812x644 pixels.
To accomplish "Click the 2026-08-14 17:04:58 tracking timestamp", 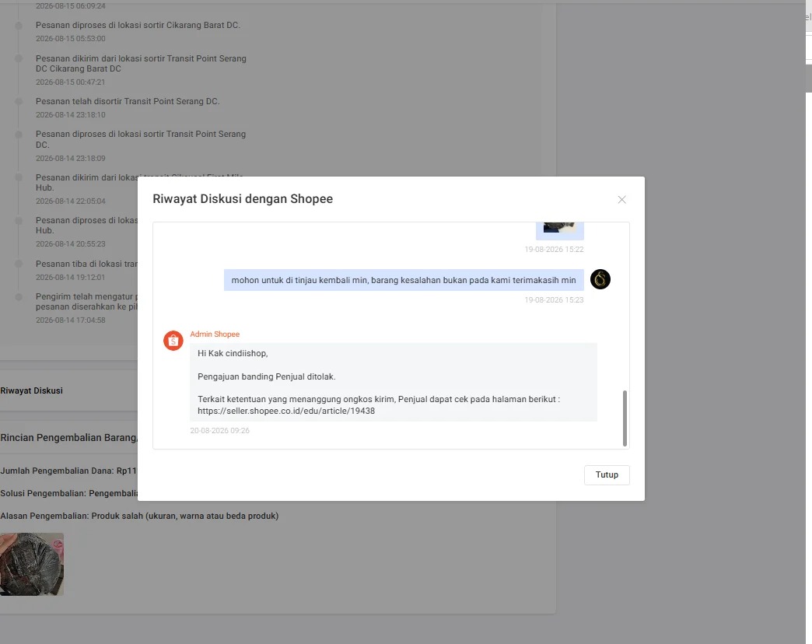I will (x=71, y=320).
